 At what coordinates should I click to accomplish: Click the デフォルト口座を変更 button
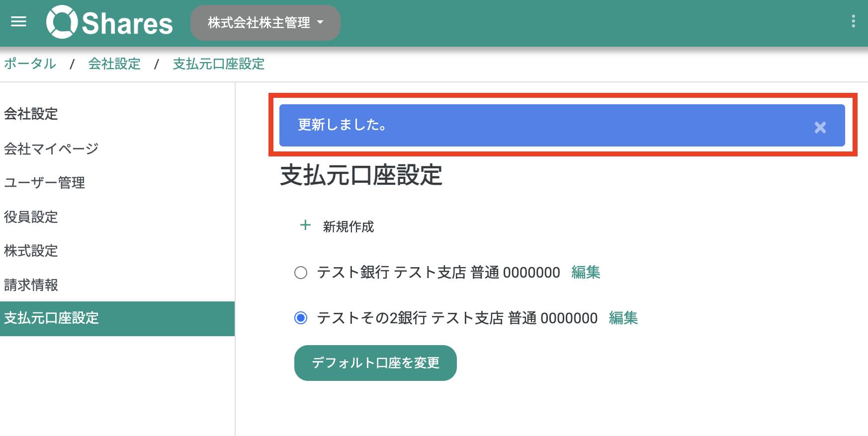pos(375,363)
